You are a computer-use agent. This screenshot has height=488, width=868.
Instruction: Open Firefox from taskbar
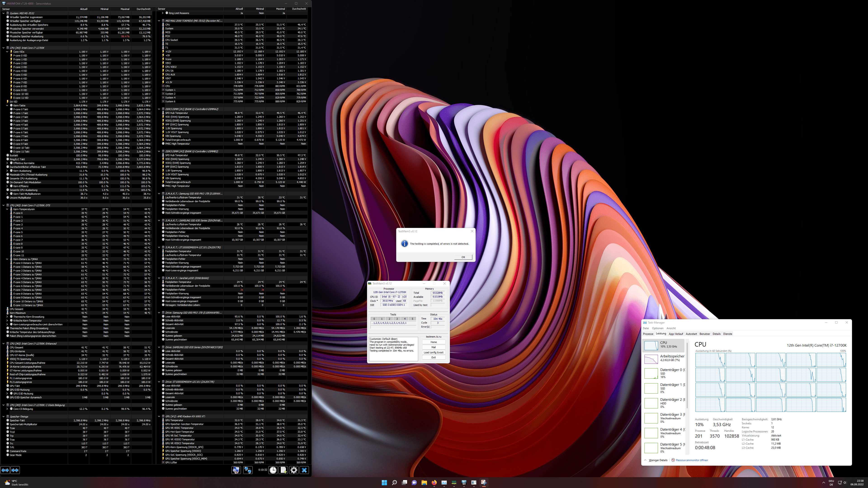click(x=434, y=483)
